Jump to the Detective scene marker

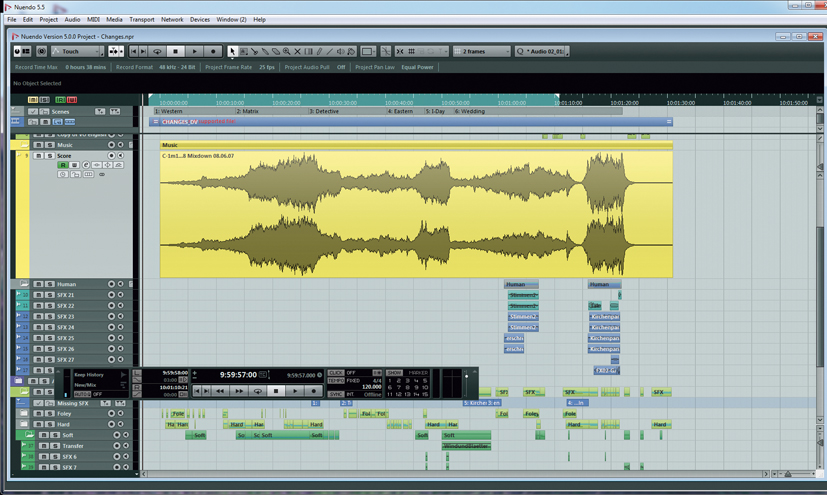click(x=324, y=111)
